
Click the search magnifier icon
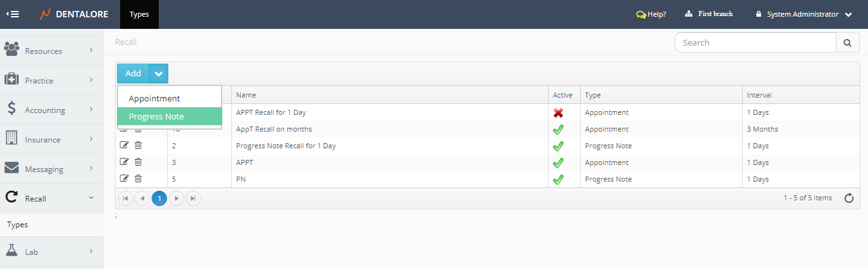(x=847, y=43)
